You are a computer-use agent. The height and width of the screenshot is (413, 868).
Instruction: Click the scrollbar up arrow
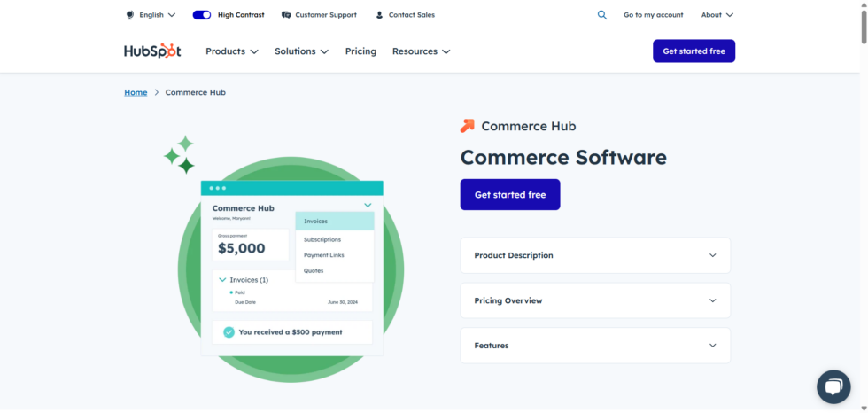pyautogui.click(x=864, y=4)
